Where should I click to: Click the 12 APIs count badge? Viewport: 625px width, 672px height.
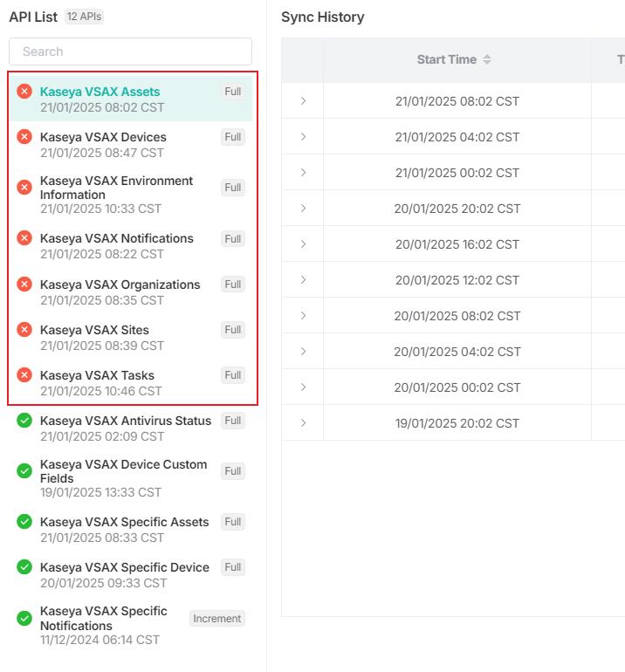pyautogui.click(x=84, y=17)
